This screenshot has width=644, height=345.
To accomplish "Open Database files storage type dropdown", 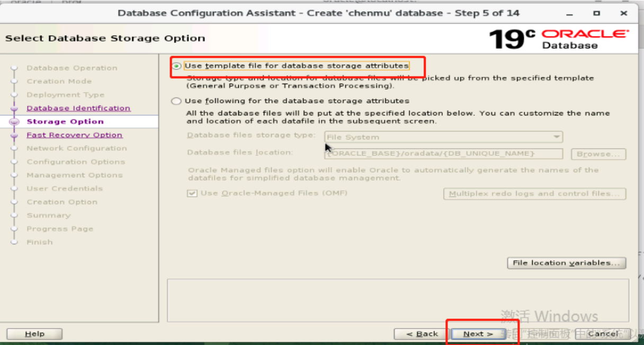I will pos(443,137).
